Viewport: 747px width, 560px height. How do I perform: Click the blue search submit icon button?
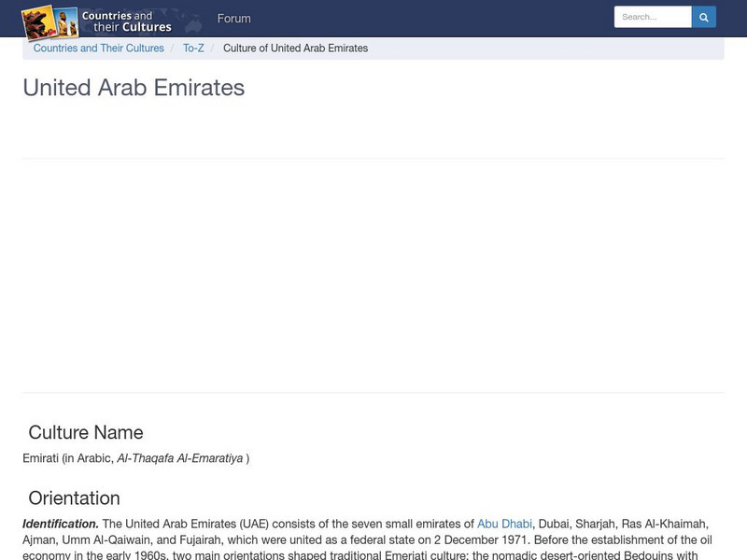click(703, 16)
